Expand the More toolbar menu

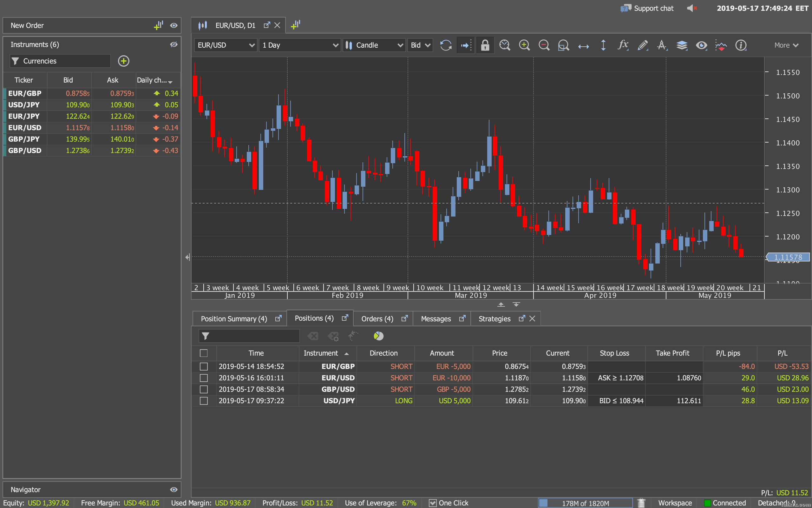pyautogui.click(x=786, y=45)
